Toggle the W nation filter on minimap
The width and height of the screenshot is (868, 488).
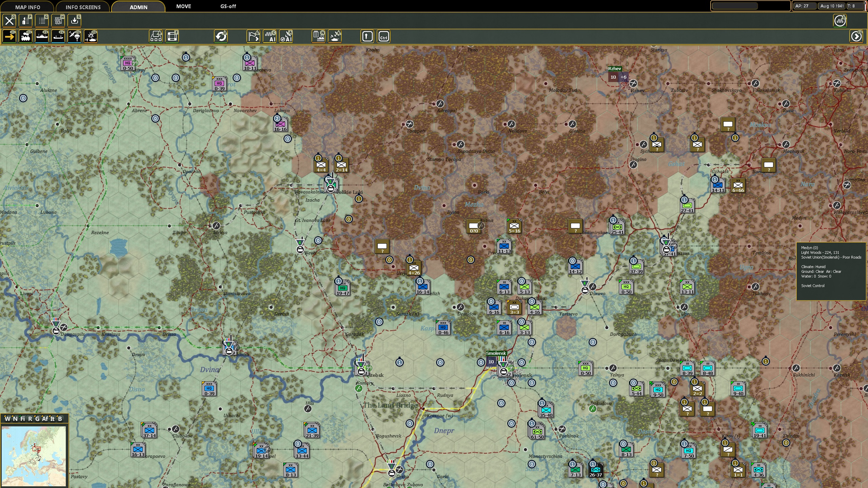coord(7,419)
